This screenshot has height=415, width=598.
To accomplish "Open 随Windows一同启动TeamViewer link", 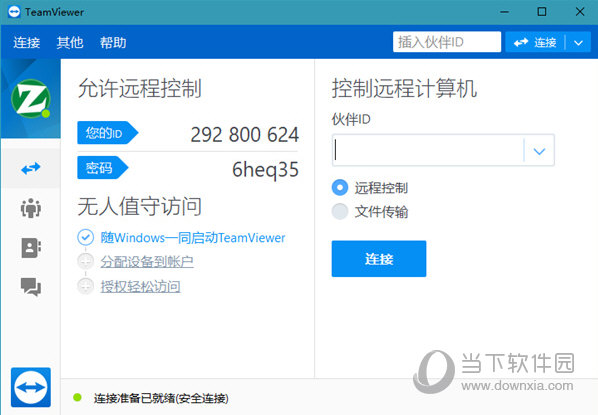I will [x=193, y=238].
